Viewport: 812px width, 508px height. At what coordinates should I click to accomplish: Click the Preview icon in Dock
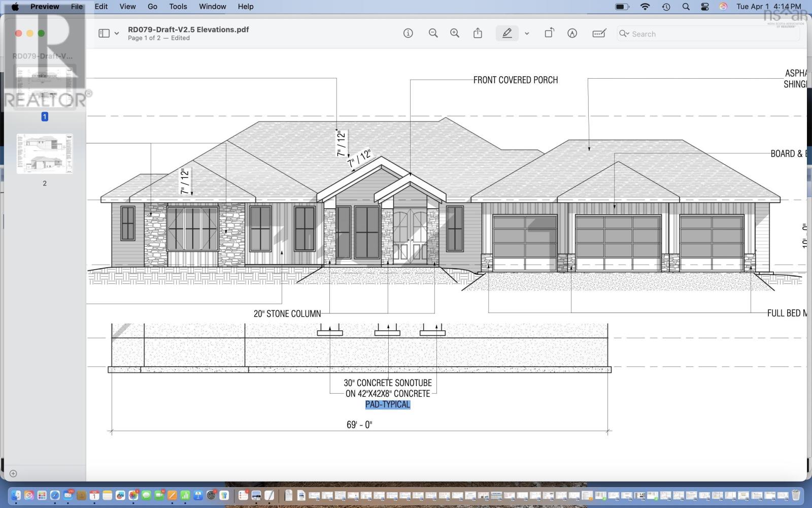256,495
